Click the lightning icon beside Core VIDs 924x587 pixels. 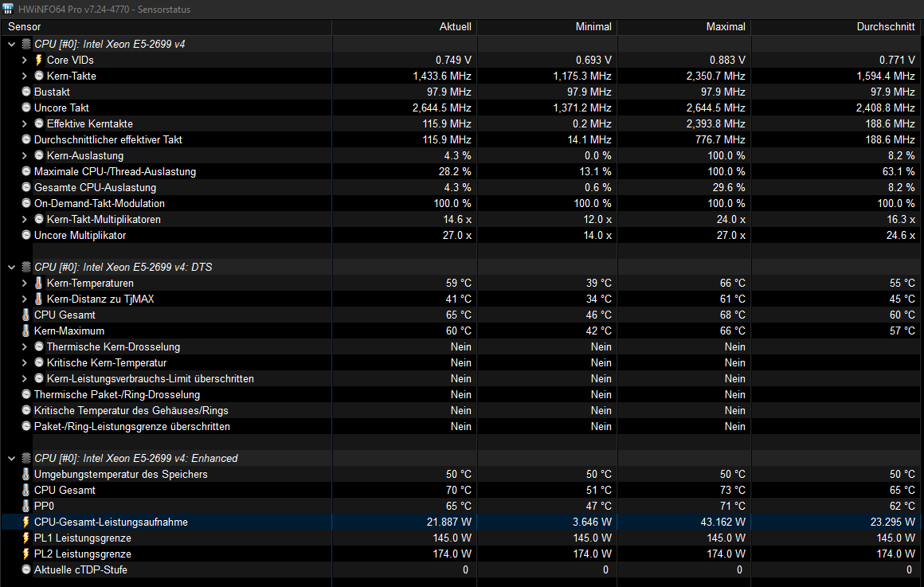coord(39,60)
